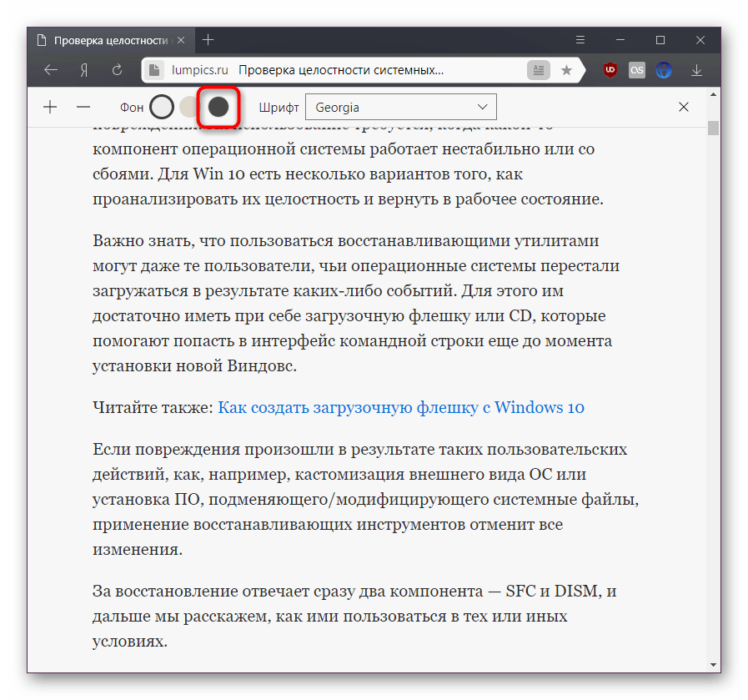Close the reader mode settings bar
The width and height of the screenshot is (748, 700).
[684, 107]
